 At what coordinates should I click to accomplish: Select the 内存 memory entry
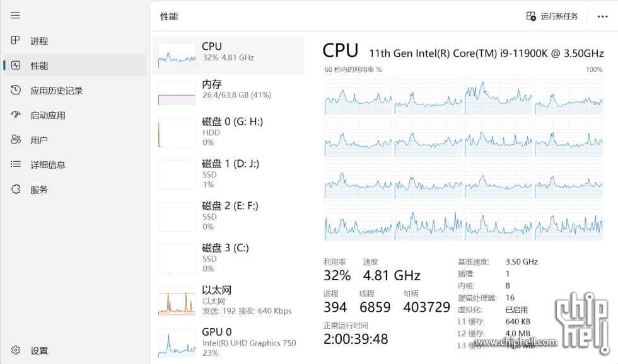(228, 93)
